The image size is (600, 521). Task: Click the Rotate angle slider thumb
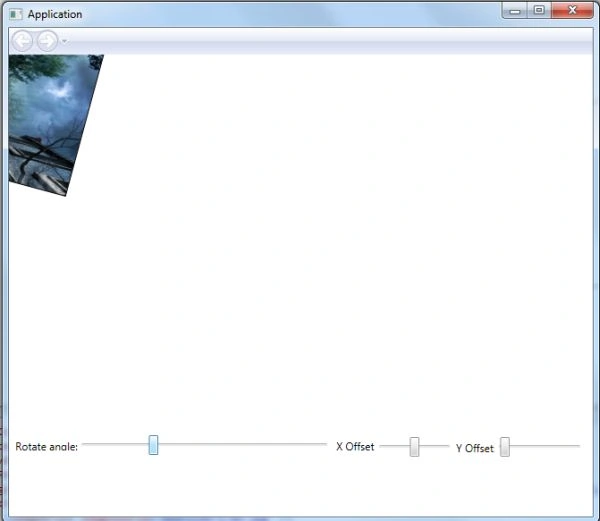pyautogui.click(x=153, y=445)
